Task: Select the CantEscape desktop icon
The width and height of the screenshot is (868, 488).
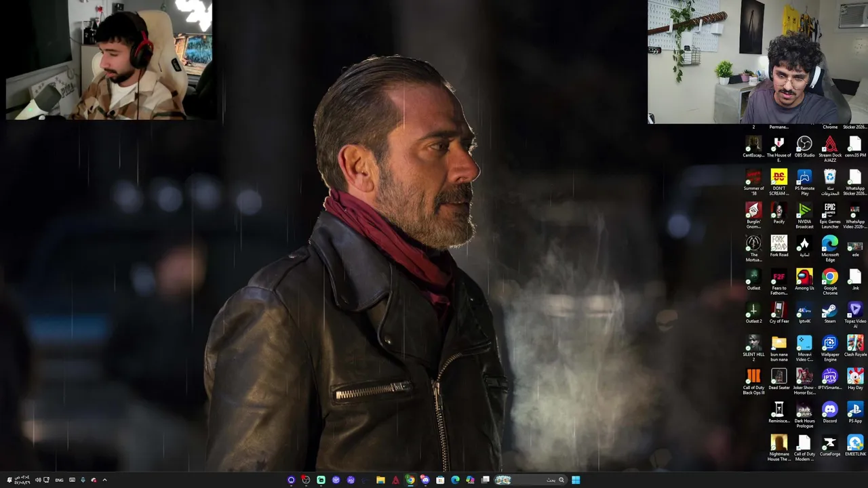Action: 753,147
